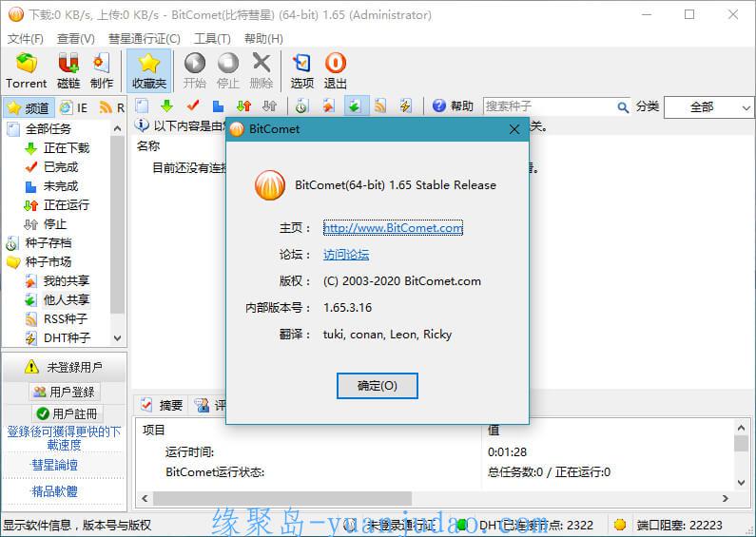This screenshot has width=756, height=537.
Task: Click the 用户註冊 register button
Action: 67,413
